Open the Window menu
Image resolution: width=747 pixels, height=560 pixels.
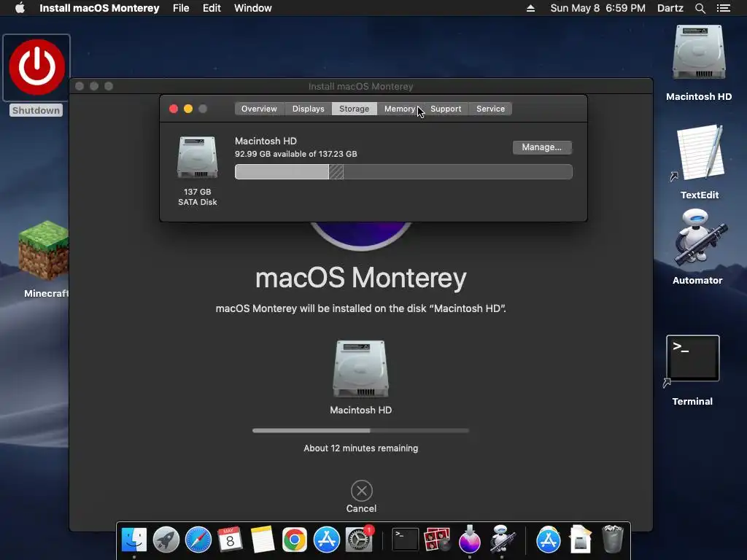pos(253,8)
